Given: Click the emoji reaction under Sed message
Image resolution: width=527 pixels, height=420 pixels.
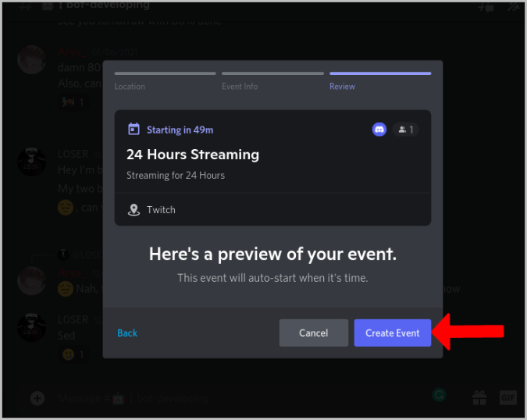Looking at the screenshot, I should point(73,354).
